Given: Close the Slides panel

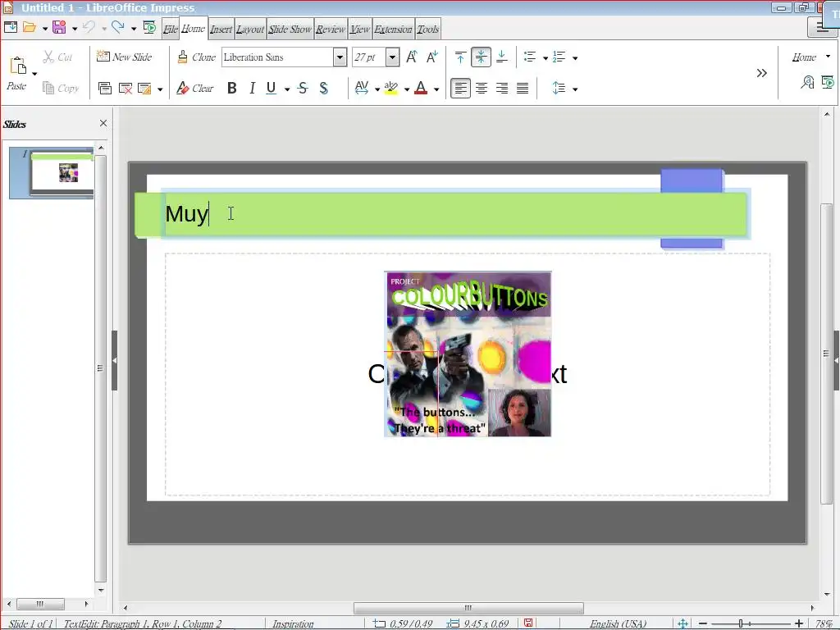Looking at the screenshot, I should [x=103, y=123].
